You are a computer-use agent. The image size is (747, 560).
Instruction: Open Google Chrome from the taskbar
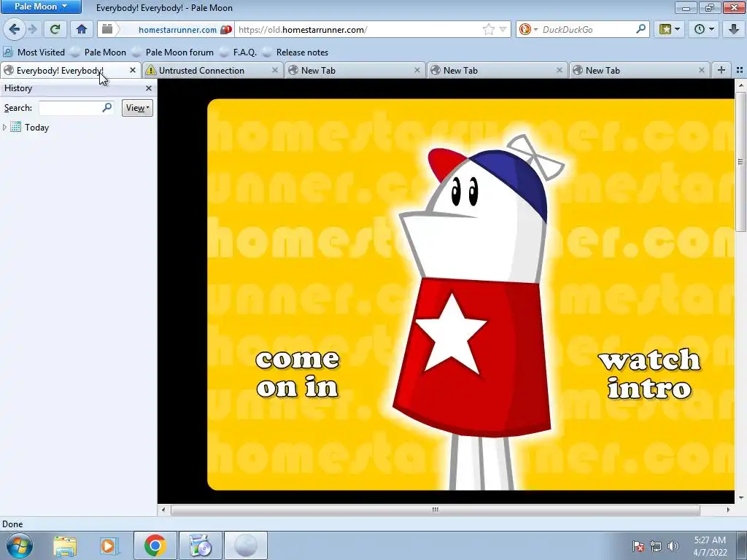click(155, 546)
